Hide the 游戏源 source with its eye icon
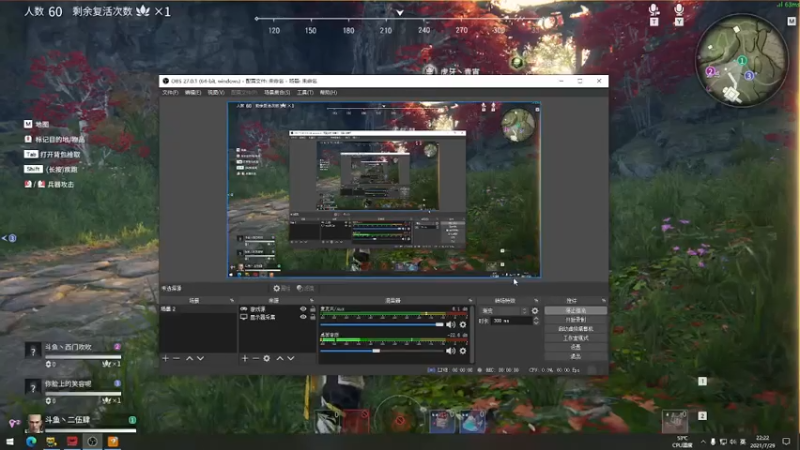The width and height of the screenshot is (800, 450). [x=303, y=309]
